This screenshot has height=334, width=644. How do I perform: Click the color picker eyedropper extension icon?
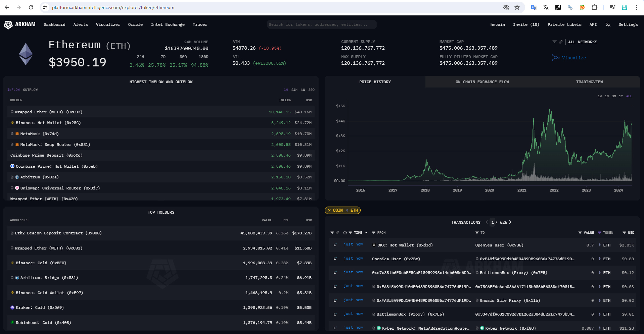coord(558,7)
